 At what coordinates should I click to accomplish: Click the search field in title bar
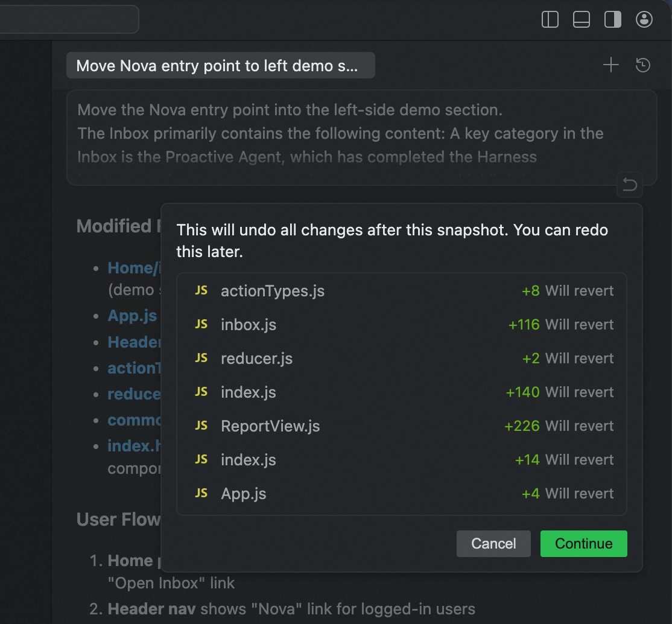click(x=68, y=19)
